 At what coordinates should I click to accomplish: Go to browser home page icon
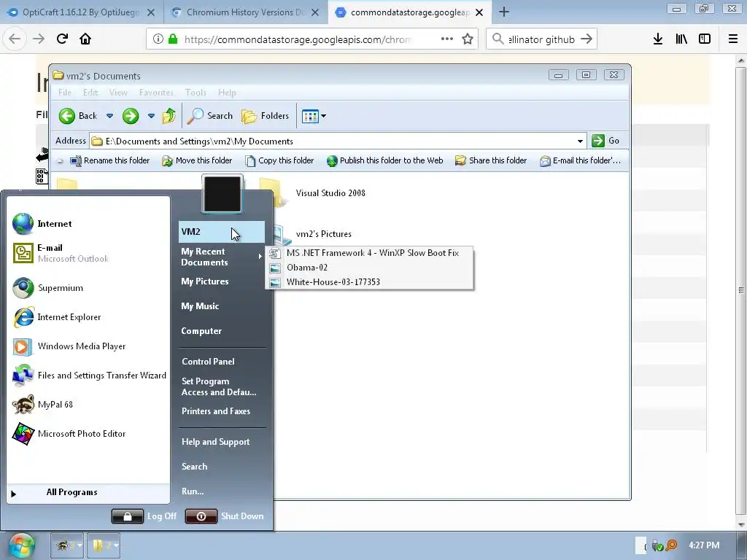pyautogui.click(x=85, y=39)
